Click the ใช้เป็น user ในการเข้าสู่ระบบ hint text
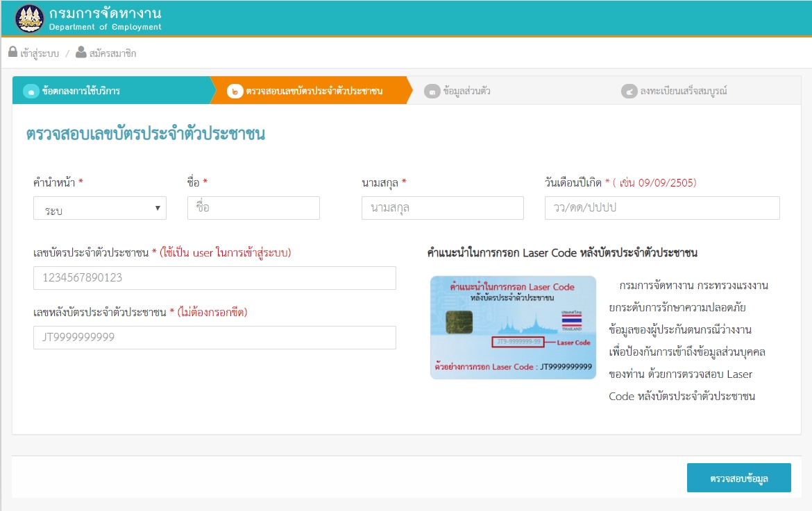The height and width of the screenshot is (511, 812). (226, 253)
